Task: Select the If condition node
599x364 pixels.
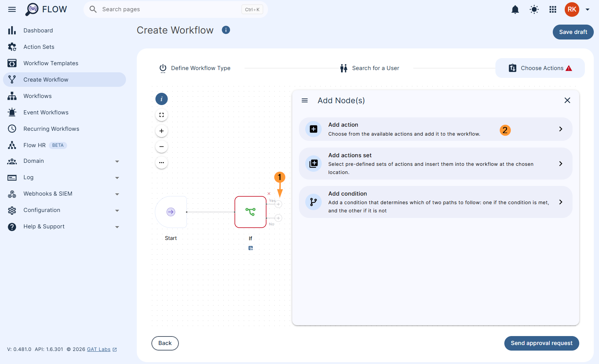Action: coord(250,212)
